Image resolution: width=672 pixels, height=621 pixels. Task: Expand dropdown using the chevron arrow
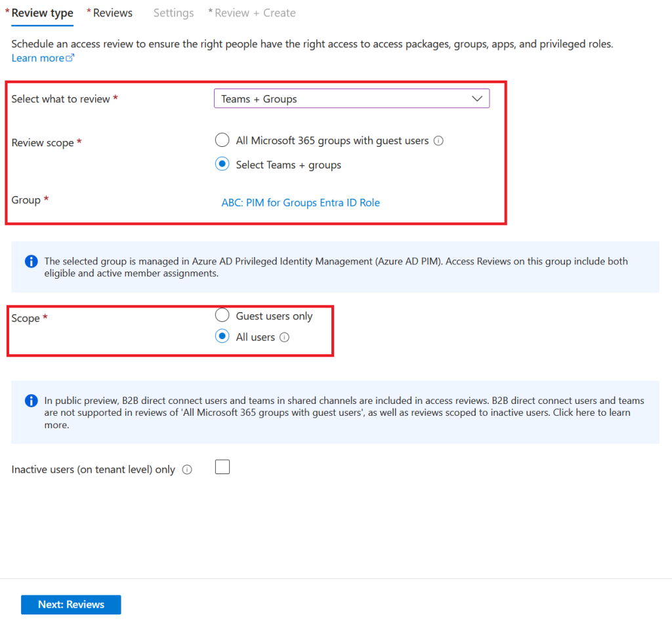[477, 99]
